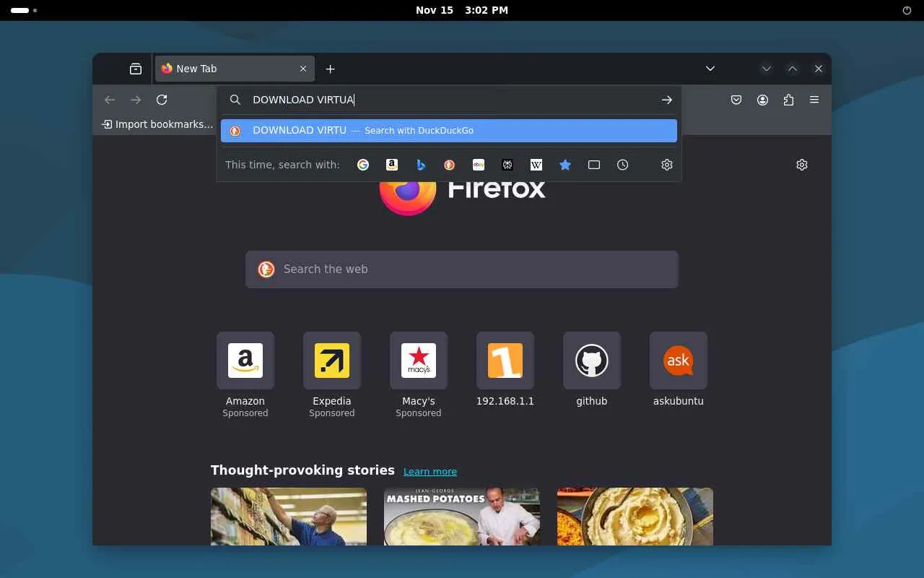This screenshot has width=924, height=578.
Task: Search in History via clock icon
Action: pyautogui.click(x=623, y=165)
